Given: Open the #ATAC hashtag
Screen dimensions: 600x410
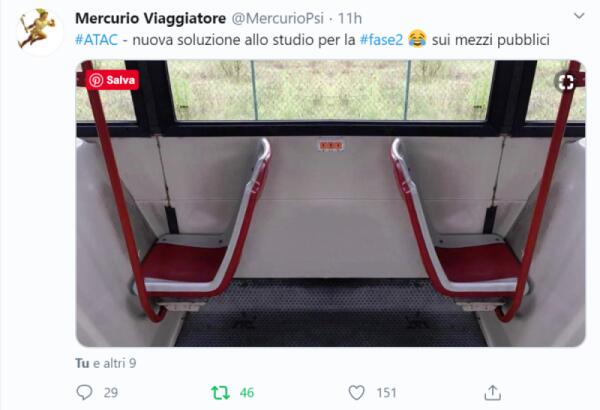Looking at the screenshot, I should pyautogui.click(x=96, y=39).
